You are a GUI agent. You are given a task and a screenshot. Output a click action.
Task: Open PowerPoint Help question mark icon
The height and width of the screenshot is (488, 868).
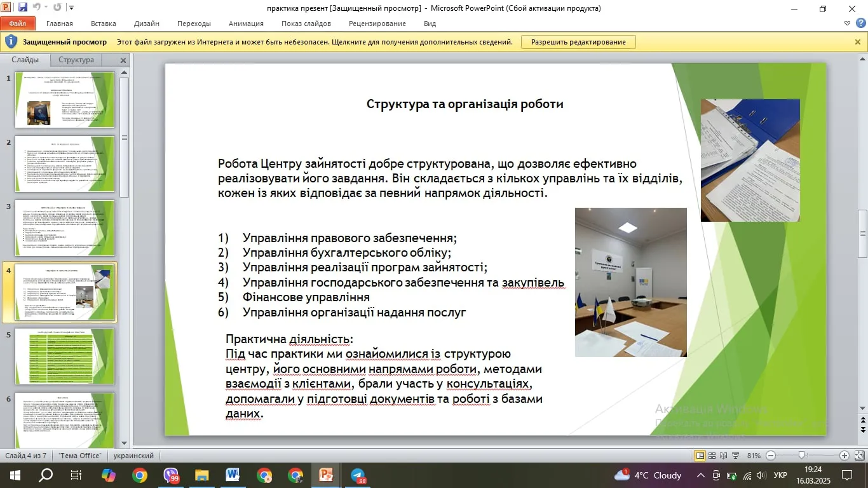[860, 24]
